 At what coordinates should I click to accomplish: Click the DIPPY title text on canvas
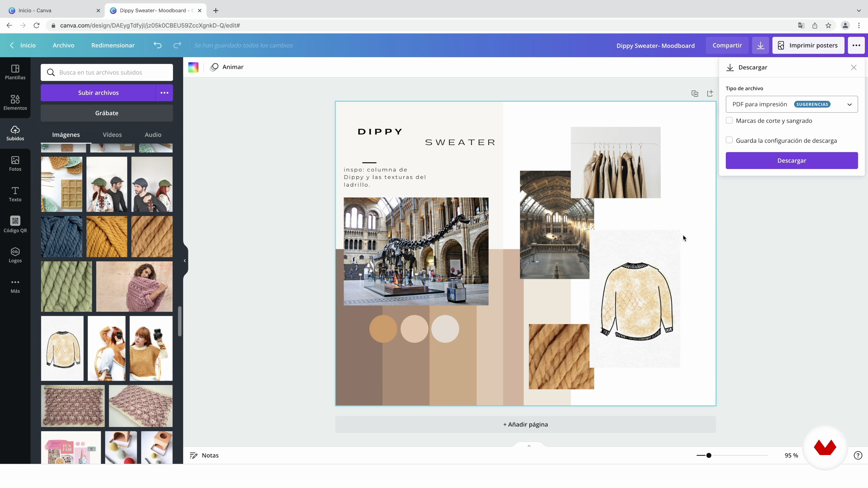[x=380, y=131]
